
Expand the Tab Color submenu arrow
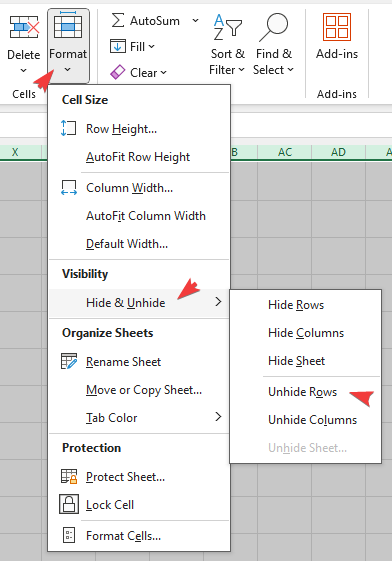coord(218,417)
